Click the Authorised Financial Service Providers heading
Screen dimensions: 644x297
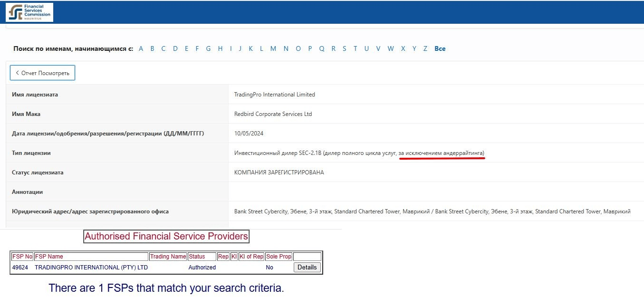click(x=166, y=236)
